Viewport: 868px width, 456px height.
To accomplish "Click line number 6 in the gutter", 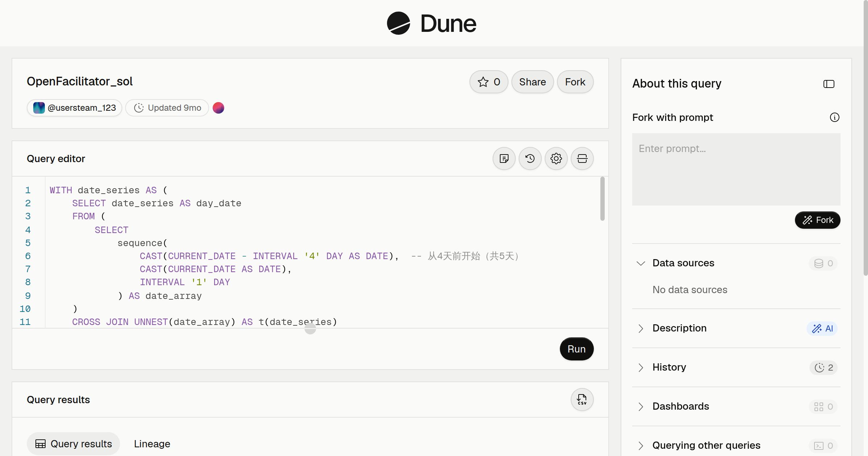I will [28, 256].
